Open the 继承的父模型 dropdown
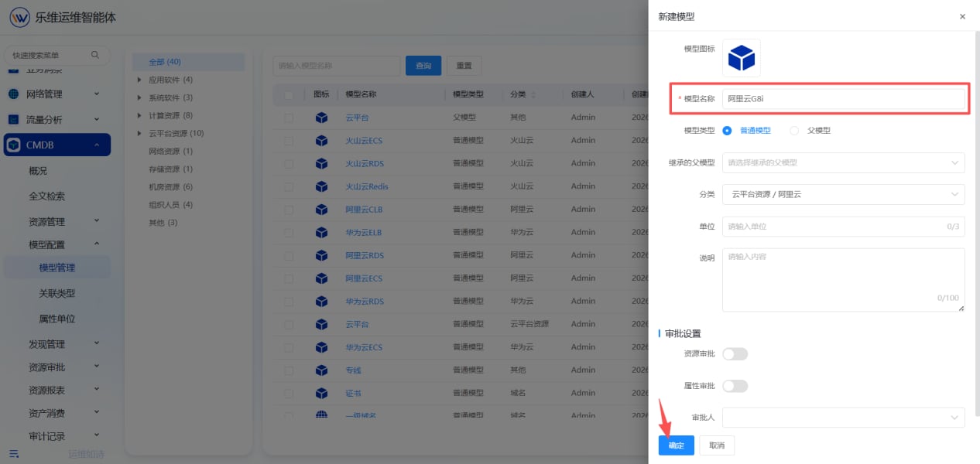980x464 pixels. (843, 162)
